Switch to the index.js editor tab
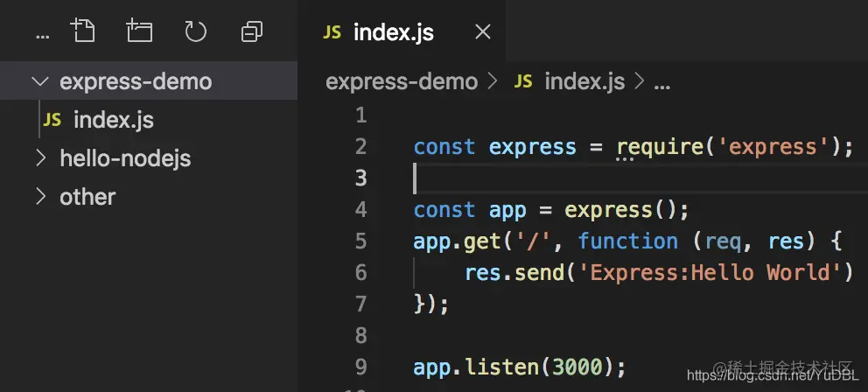This screenshot has width=868, height=392. point(402,31)
